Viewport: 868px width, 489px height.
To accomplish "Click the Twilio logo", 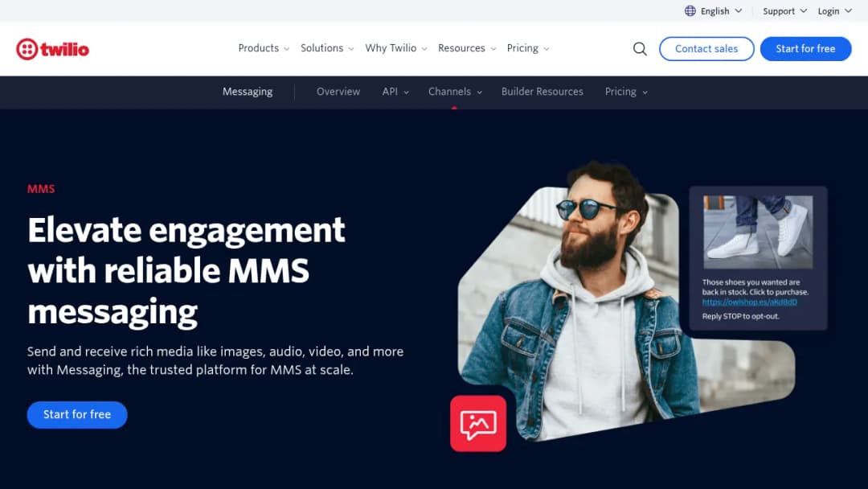I will (x=52, y=49).
